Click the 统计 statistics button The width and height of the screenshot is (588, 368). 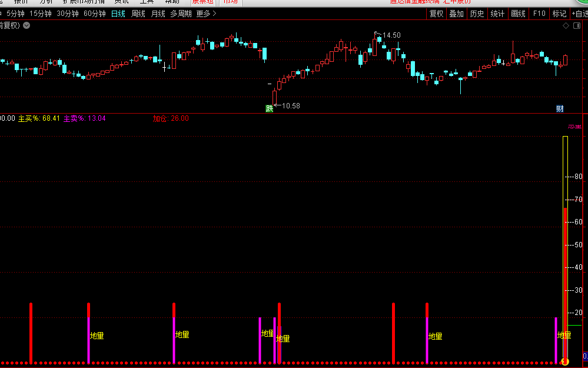click(497, 14)
